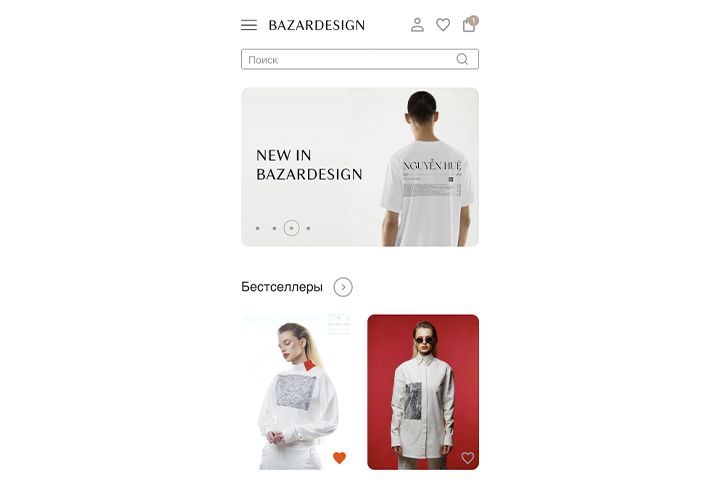720x480 pixels.
Task: Select the second carousel slide dot
Action: click(x=274, y=228)
